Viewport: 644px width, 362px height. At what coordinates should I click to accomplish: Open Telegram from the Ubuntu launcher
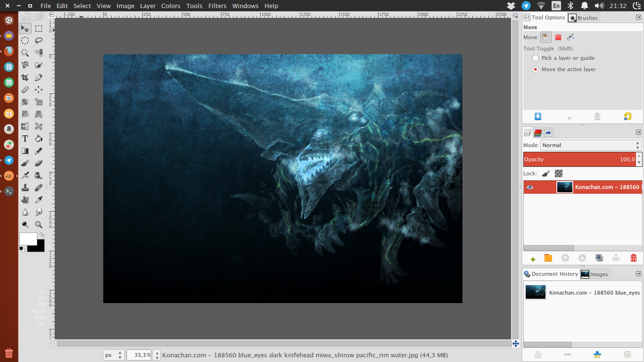coord(9,160)
